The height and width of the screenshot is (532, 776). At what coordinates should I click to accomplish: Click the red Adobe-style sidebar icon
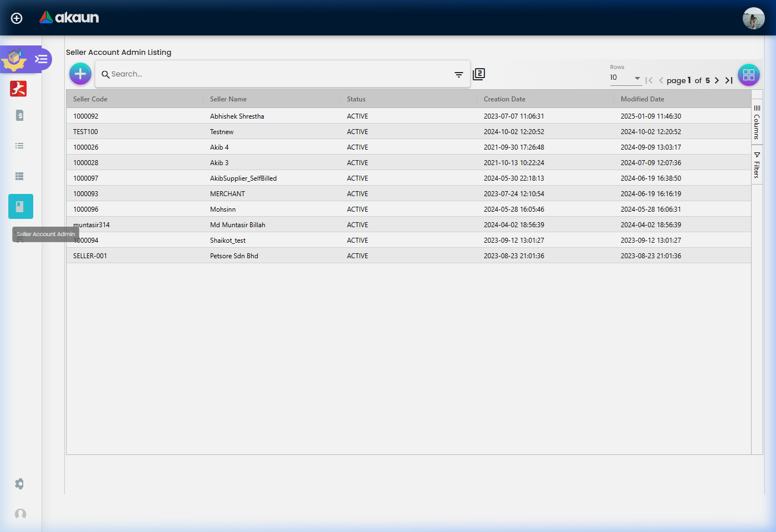click(x=18, y=89)
